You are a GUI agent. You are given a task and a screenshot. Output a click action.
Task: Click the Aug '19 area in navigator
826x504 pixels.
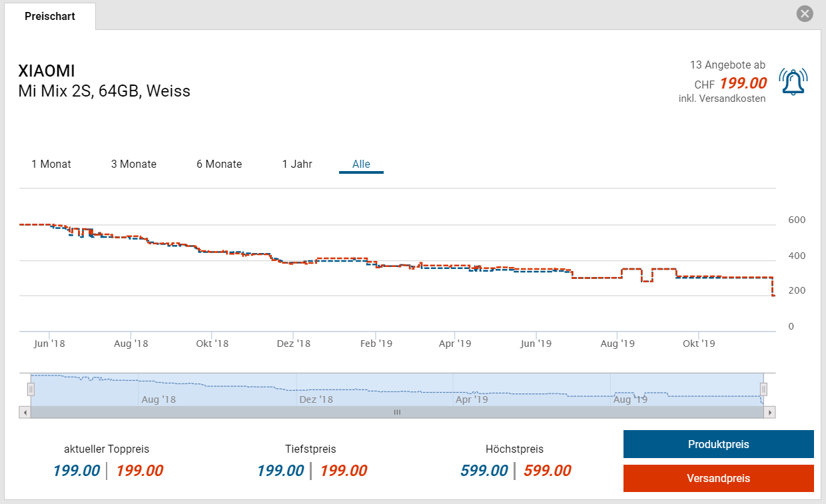tap(629, 399)
